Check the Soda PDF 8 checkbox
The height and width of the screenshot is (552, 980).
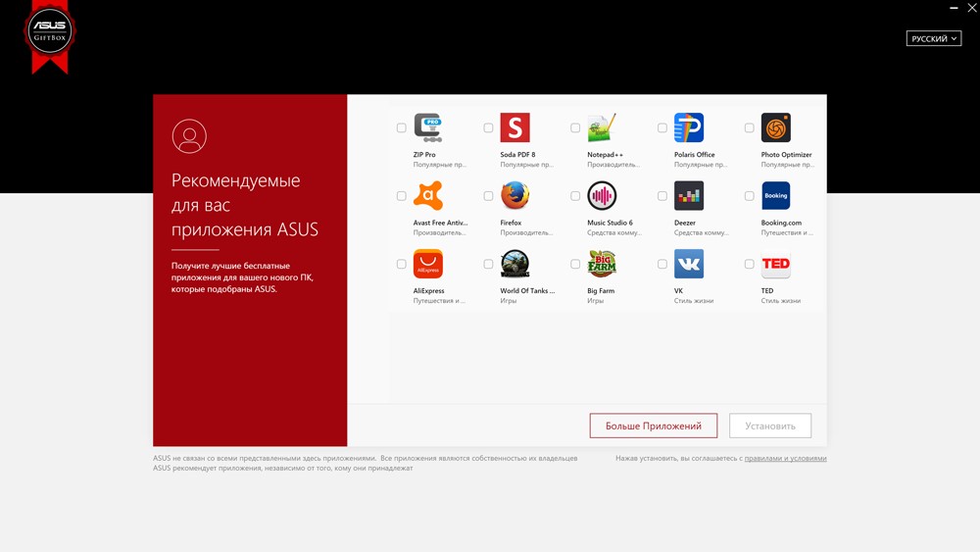pyautogui.click(x=488, y=127)
